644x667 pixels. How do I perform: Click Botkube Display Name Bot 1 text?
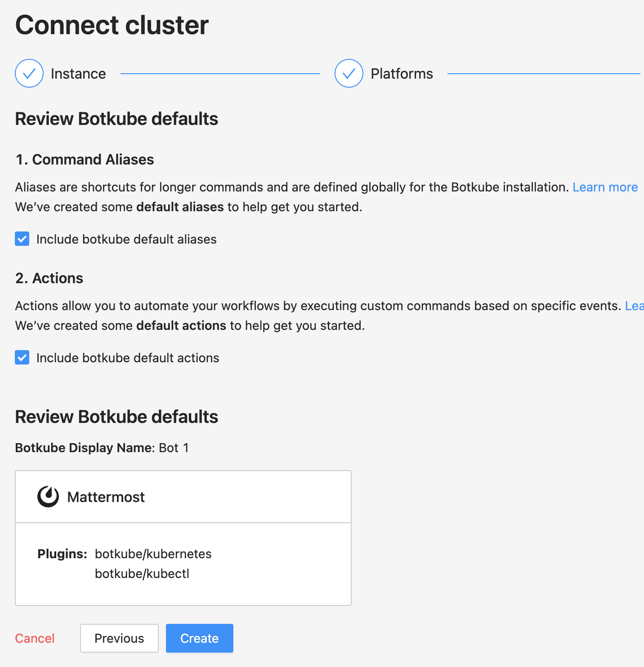tap(102, 448)
